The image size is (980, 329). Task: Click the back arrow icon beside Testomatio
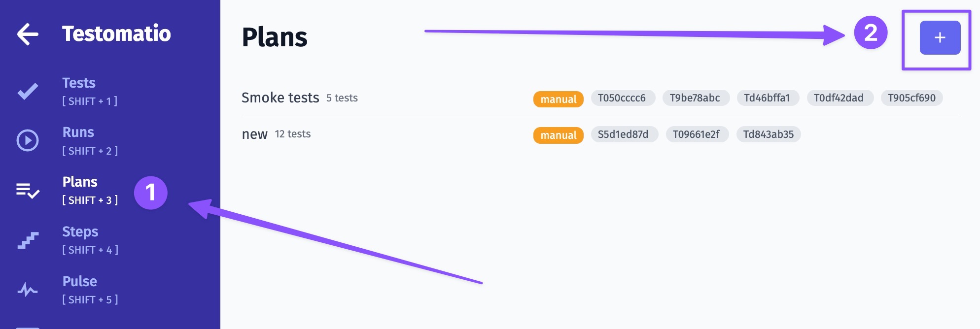(x=28, y=34)
